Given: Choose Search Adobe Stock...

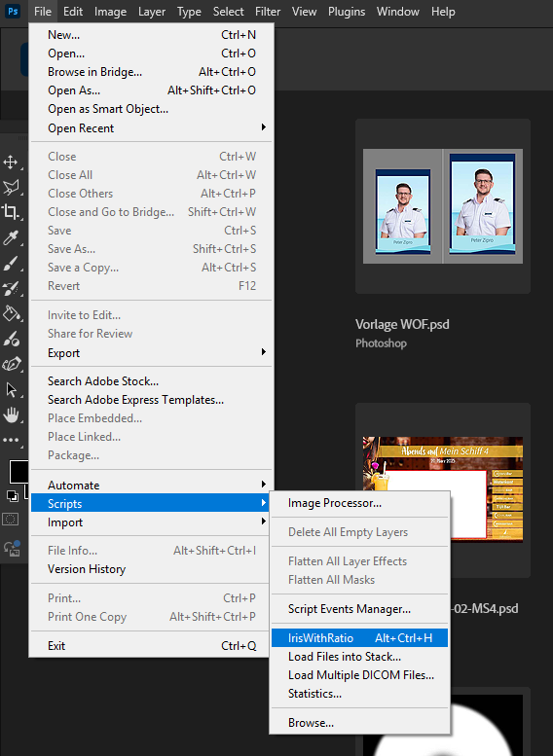Looking at the screenshot, I should tap(152, 380).
